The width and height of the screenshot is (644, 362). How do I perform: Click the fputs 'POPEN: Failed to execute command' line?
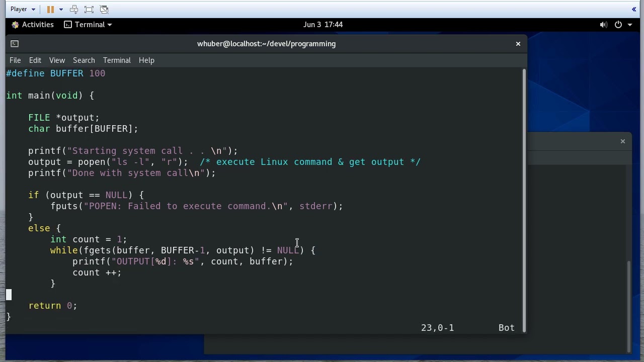point(196,206)
